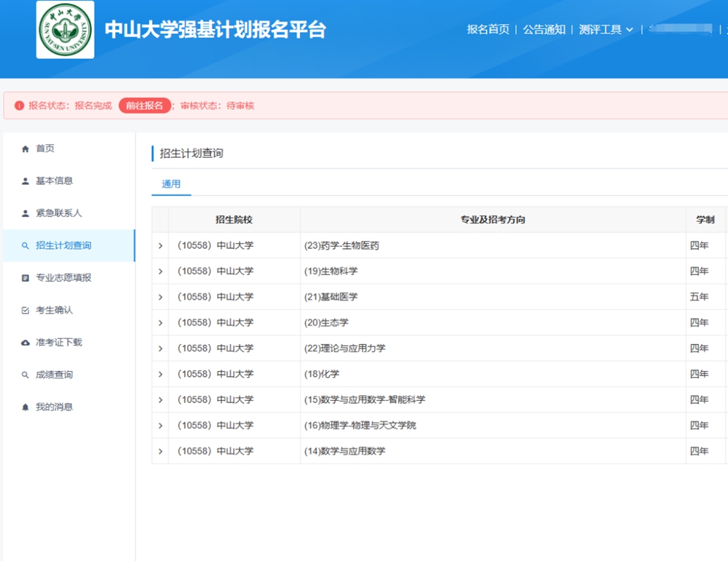Screen dimensions: 728x561
Task: Click the person icon beside 基本信息
Action: (25, 181)
